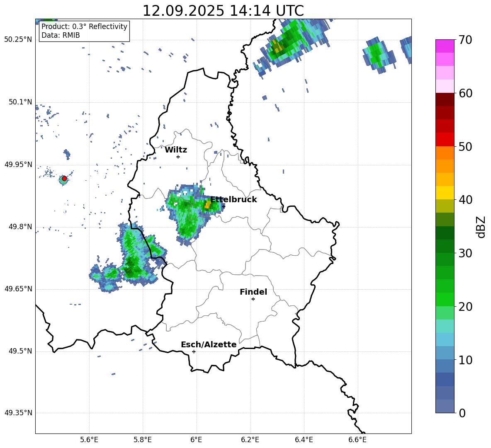Screen dimensions: 491x448
Task: Click the 0 tick label on colorbar
Action: tap(462, 413)
